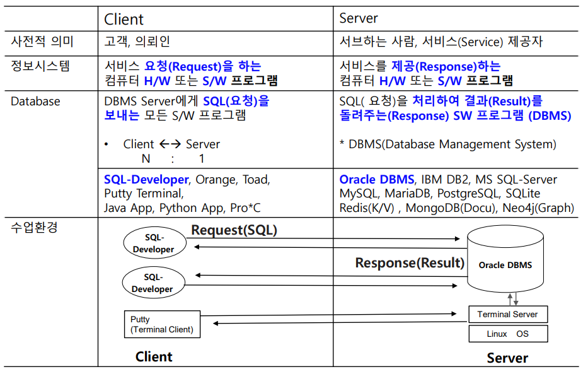
Task: Click the "Java App, Python App, Pro*C" line
Action: (x=182, y=208)
